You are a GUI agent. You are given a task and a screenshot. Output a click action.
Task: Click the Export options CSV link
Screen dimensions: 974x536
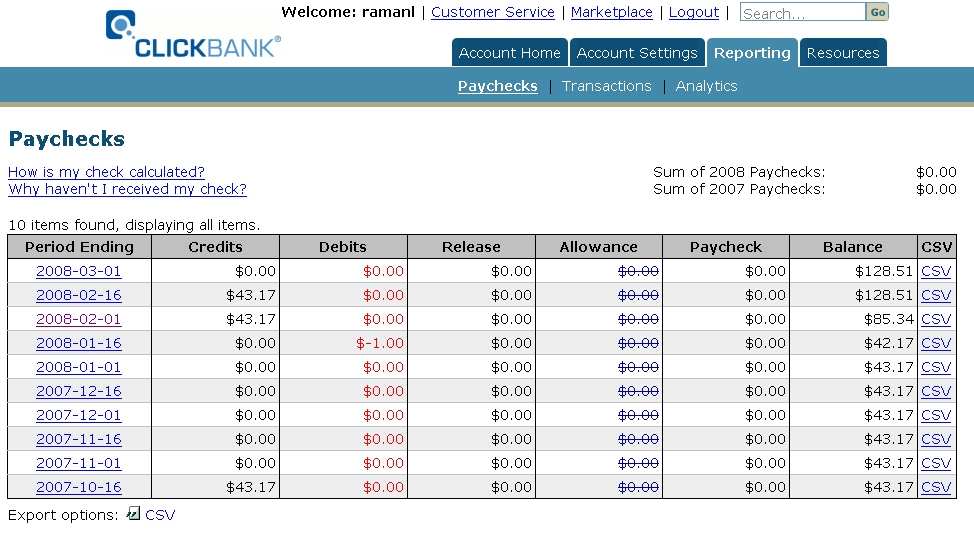pos(160,515)
